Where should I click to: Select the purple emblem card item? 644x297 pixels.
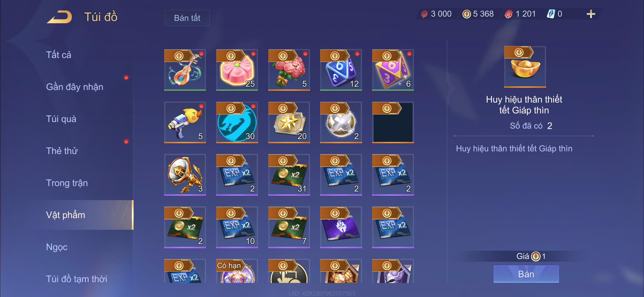click(341, 227)
